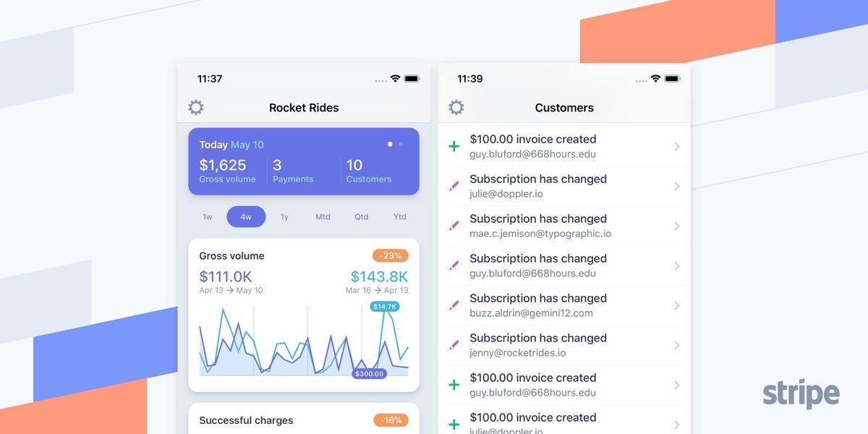The height and width of the screenshot is (434, 868).
Task: Expand chevron on buzz.aldrin@gemini12.com row
Action: 676,306
